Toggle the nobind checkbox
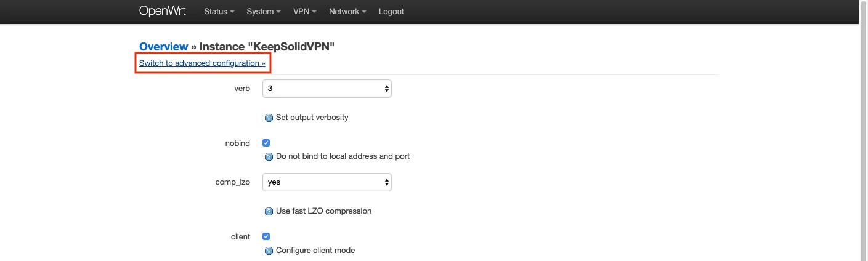This screenshot has width=868, height=261. pos(266,143)
